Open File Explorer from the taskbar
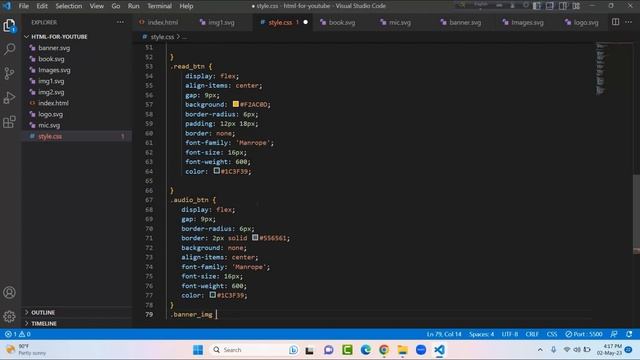 [x=402, y=350]
